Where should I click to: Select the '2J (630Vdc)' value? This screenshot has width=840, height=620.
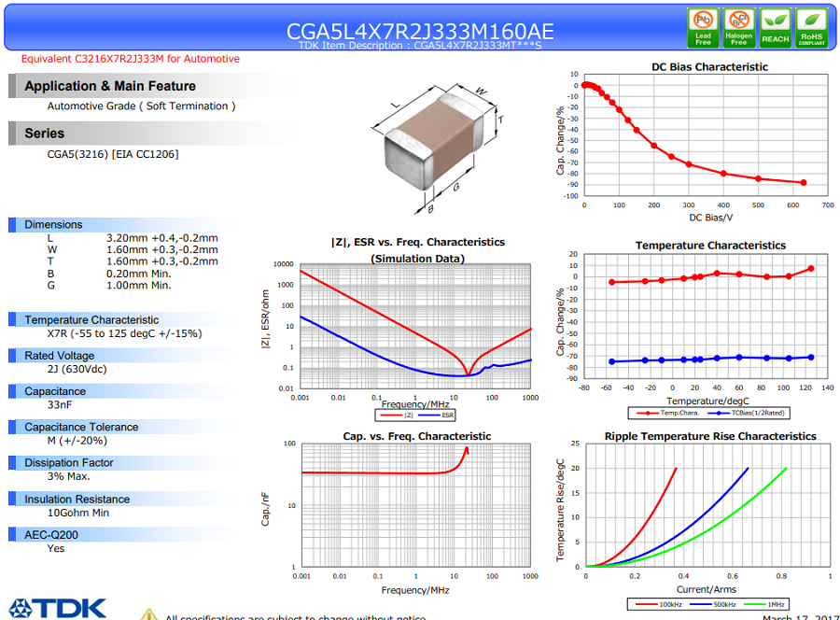coord(77,369)
